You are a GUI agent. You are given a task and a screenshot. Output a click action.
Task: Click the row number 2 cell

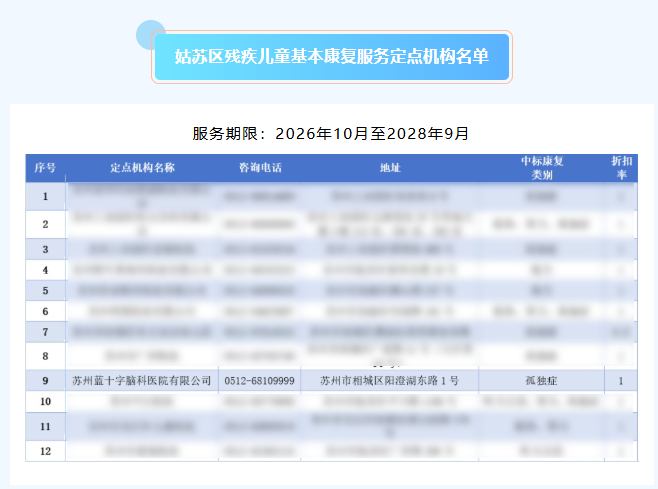45,225
